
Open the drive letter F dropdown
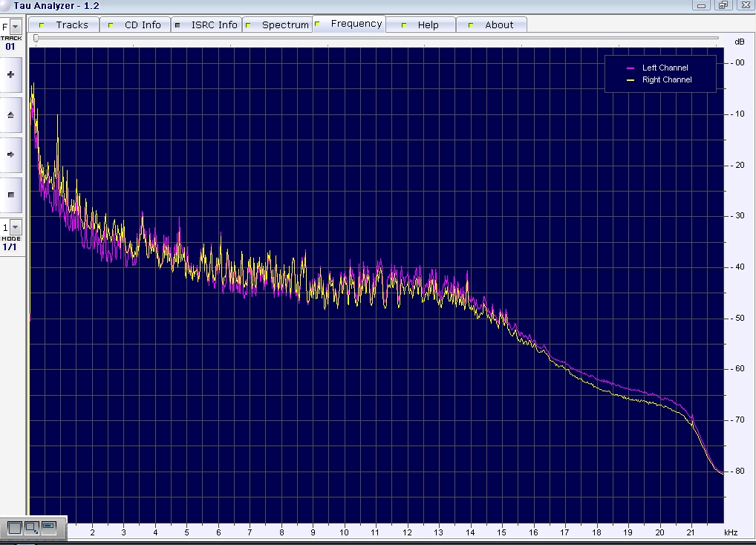16,27
